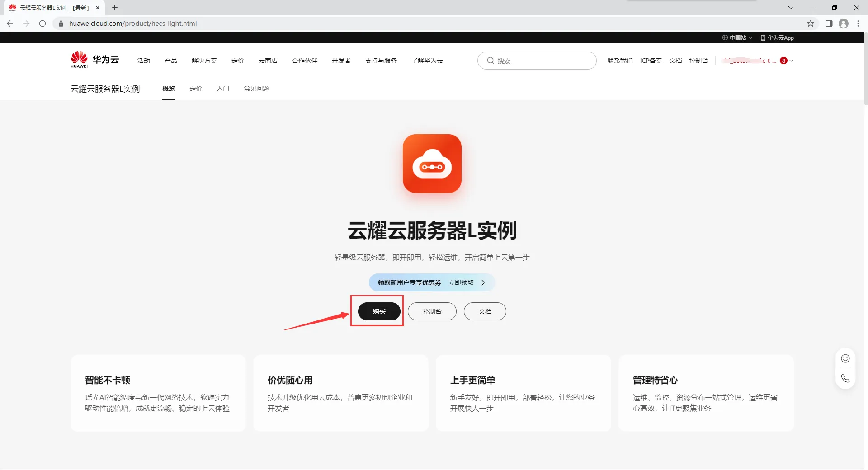
Task: View site info lock icon
Action: coord(61,23)
